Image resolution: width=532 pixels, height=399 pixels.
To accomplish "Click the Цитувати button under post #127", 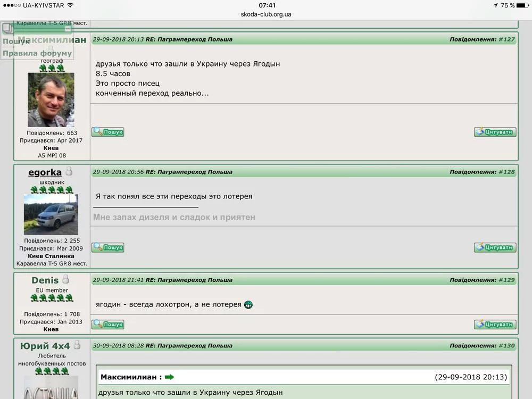I will pos(495,132).
